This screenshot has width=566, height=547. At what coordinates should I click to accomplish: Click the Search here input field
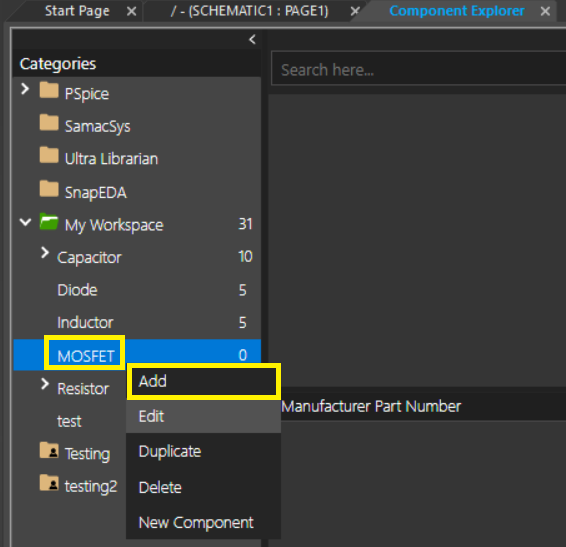419,69
